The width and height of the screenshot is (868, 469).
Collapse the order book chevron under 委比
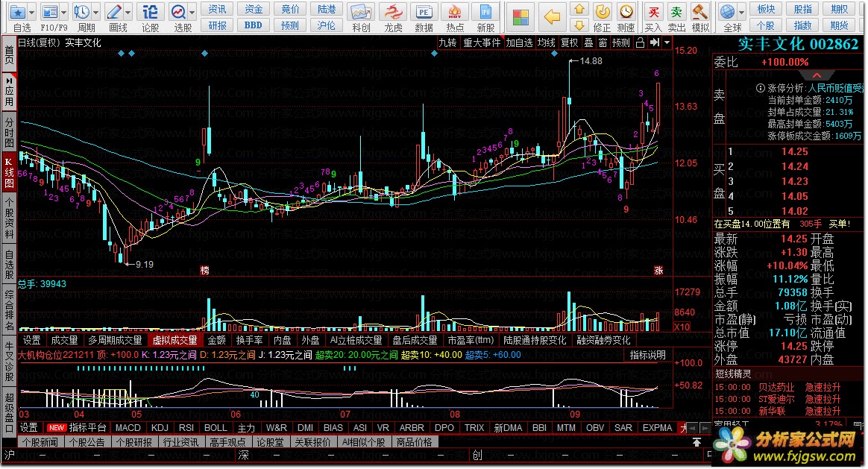click(x=817, y=75)
